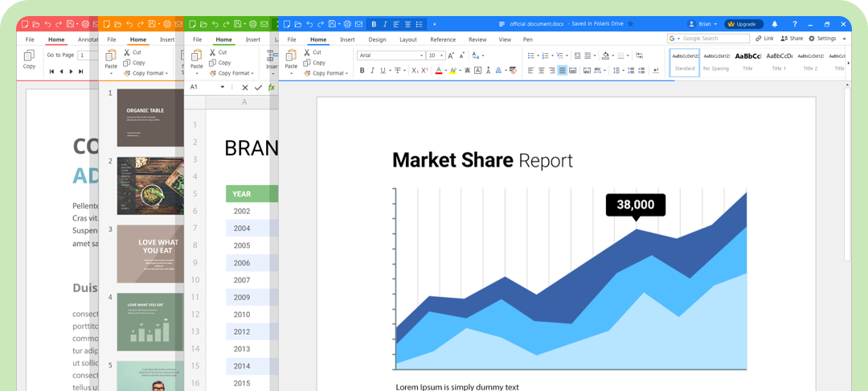The width and height of the screenshot is (868, 391).
Task: Click Redo in the blue Word window
Action: [321, 24]
